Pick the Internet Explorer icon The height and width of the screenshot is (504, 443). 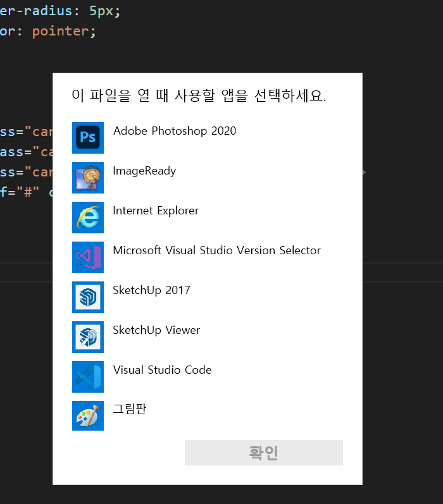tap(88, 218)
